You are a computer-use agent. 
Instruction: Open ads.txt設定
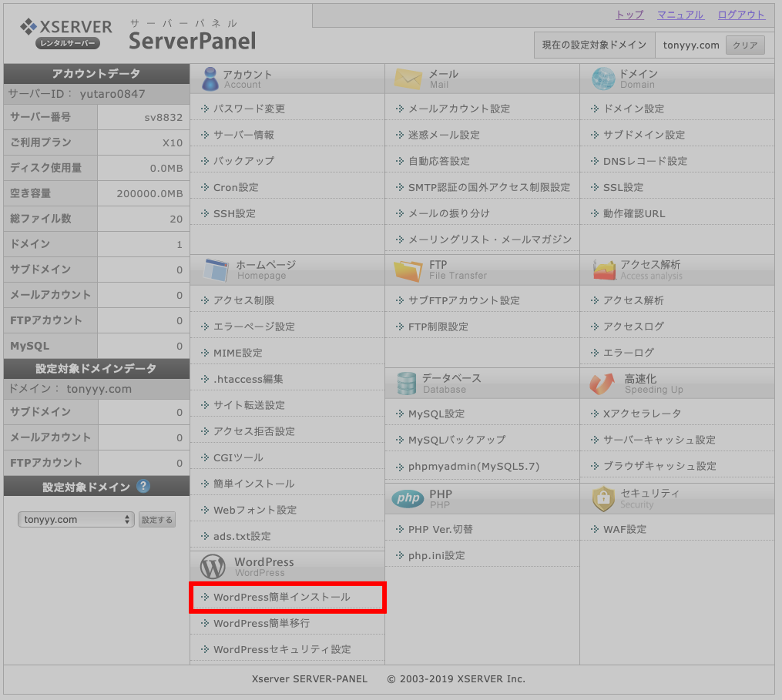(242, 537)
